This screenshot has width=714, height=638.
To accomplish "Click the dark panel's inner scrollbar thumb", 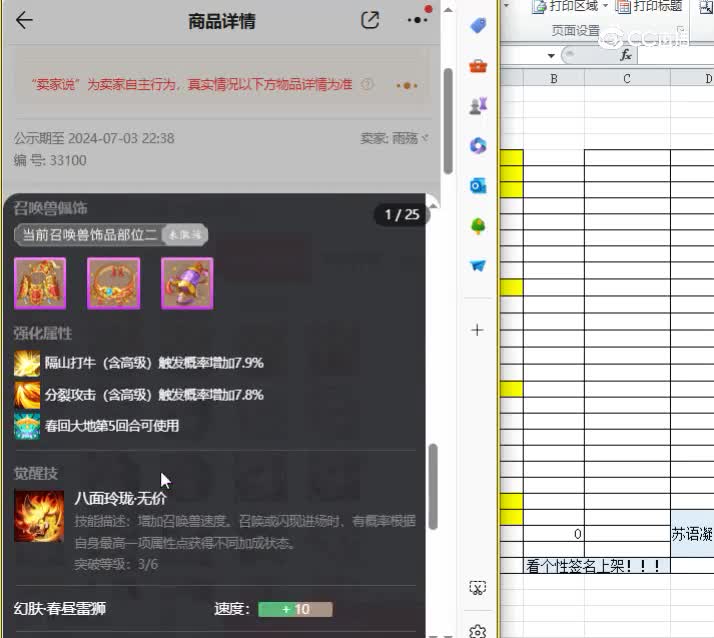I will coord(433,487).
